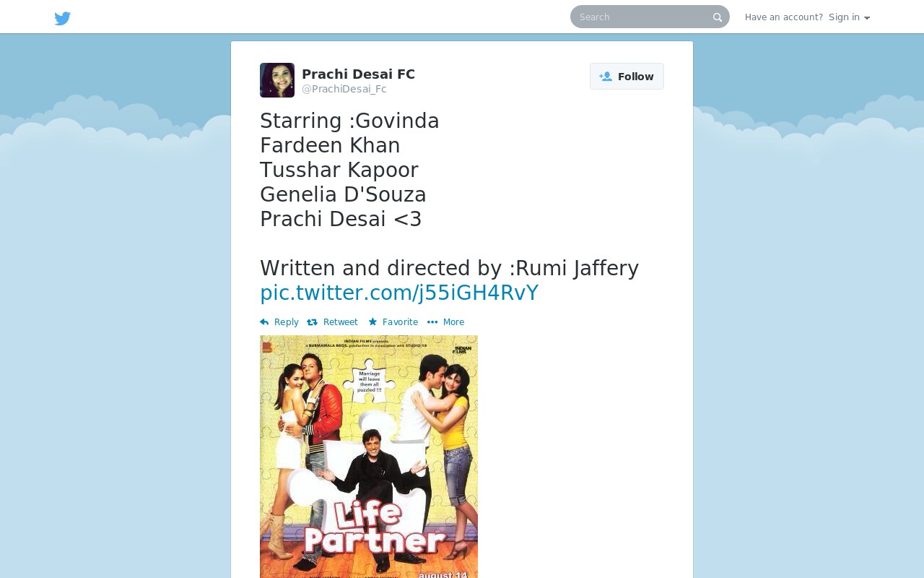924x578 pixels.
Task: Click the three-dot More icon
Action: pos(432,322)
